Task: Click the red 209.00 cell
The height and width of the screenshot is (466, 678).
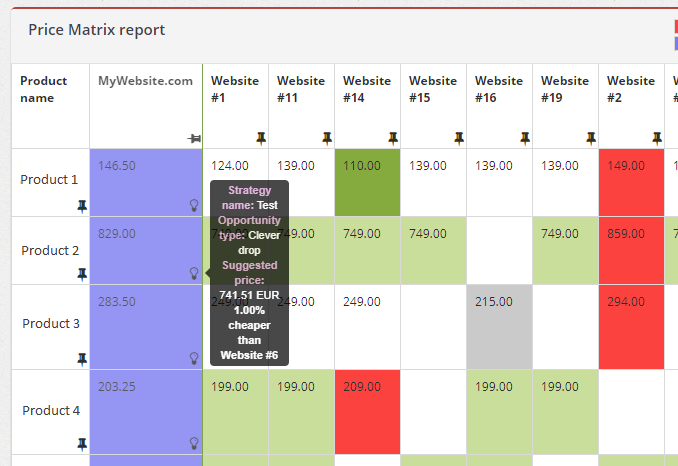Action: point(368,412)
